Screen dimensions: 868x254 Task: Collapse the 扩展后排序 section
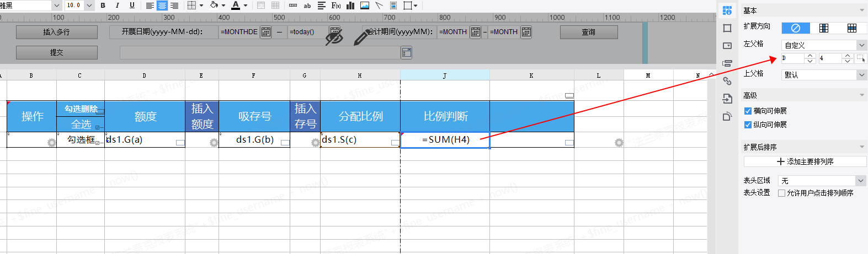pos(862,147)
